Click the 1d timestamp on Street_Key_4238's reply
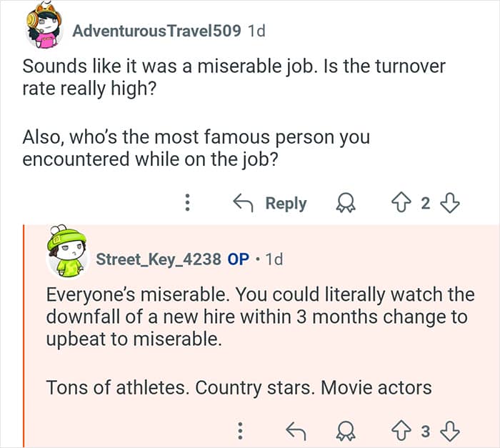The height and width of the screenshot is (448, 500). [x=274, y=259]
